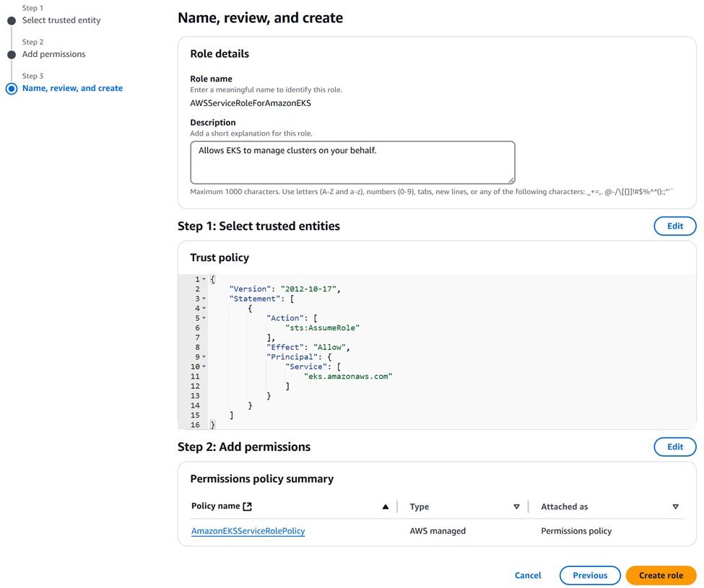
Task: Select the Step 3 active radio indicator
Action: pos(12,88)
